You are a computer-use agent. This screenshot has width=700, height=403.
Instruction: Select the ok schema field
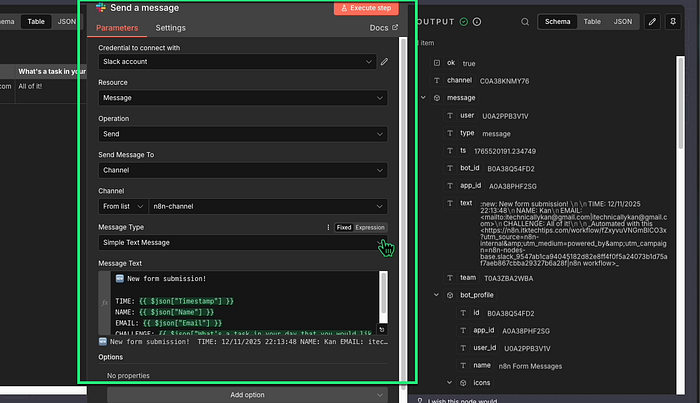coord(450,63)
